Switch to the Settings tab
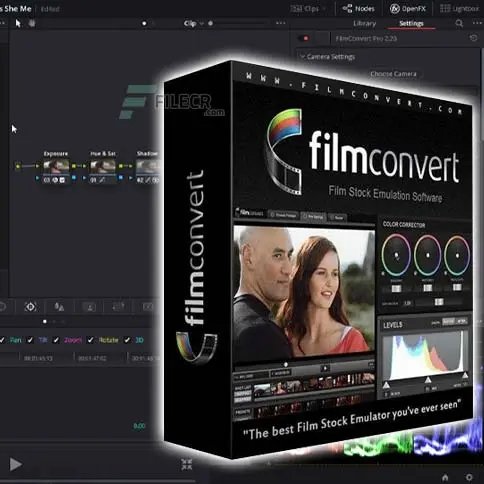This screenshot has height=484, width=484. [411, 23]
